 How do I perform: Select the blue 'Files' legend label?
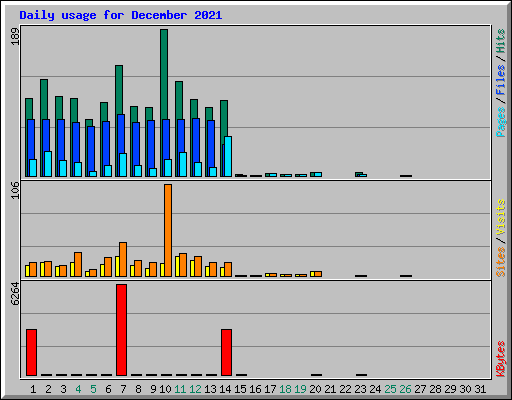(500, 80)
